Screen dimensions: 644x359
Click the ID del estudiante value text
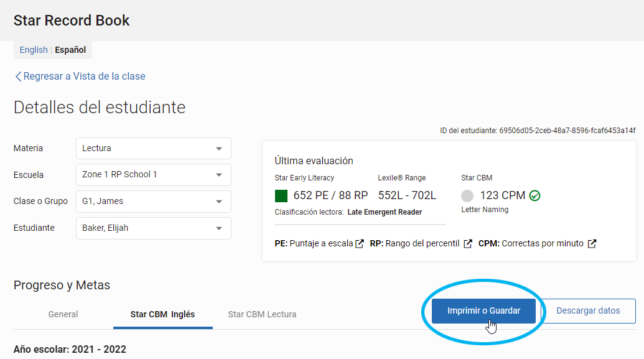567,131
